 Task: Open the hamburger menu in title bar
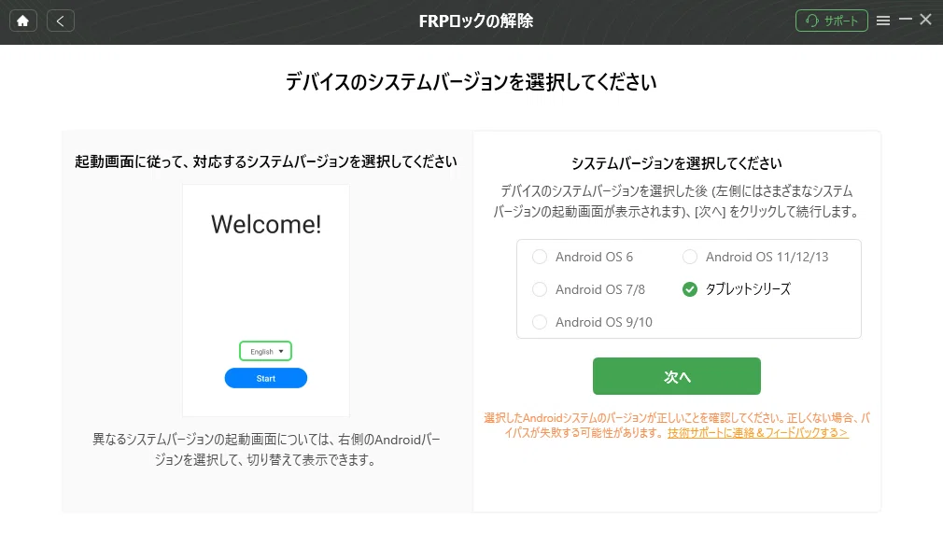click(883, 21)
